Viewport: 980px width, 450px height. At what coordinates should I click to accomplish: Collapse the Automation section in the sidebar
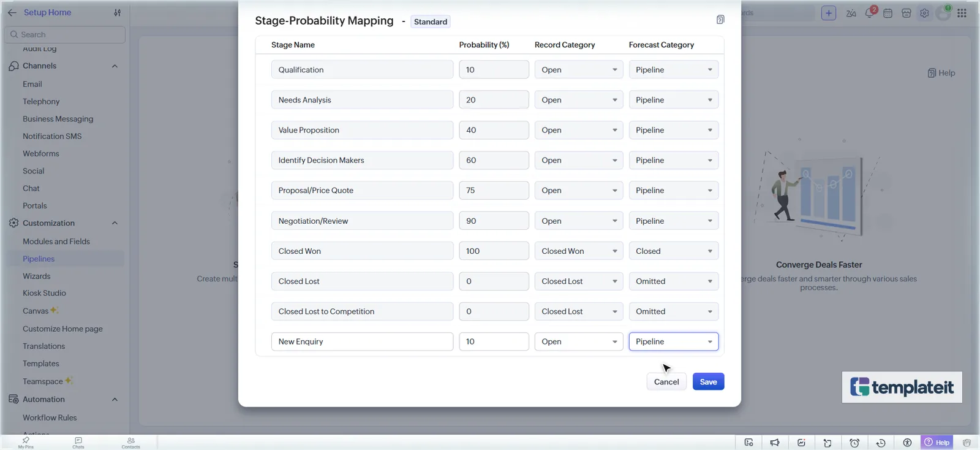click(x=115, y=400)
